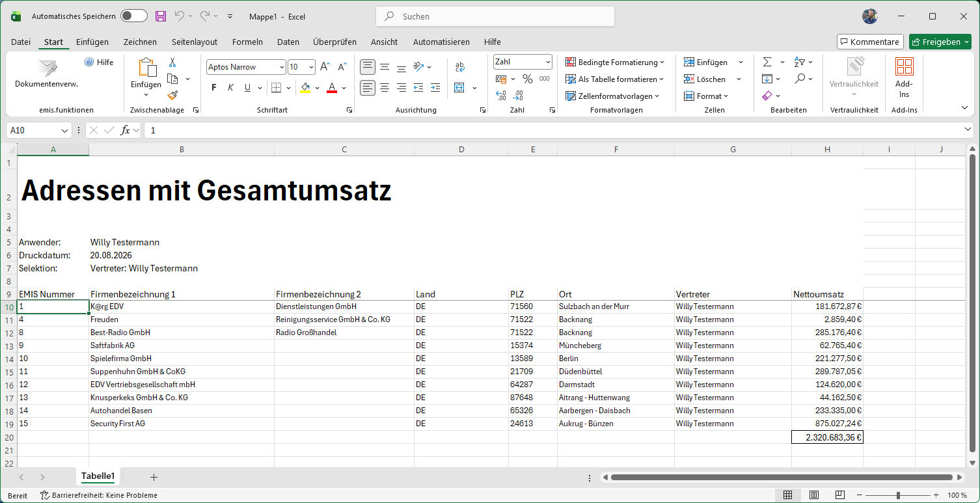This screenshot has width=980, height=503.
Task: Apply yellow fill color to cell
Action: tap(306, 88)
